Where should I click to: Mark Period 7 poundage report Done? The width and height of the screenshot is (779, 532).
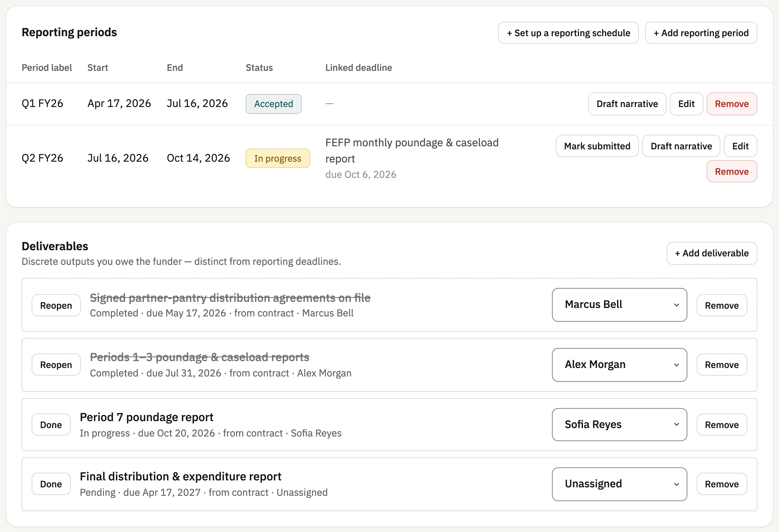tap(51, 425)
